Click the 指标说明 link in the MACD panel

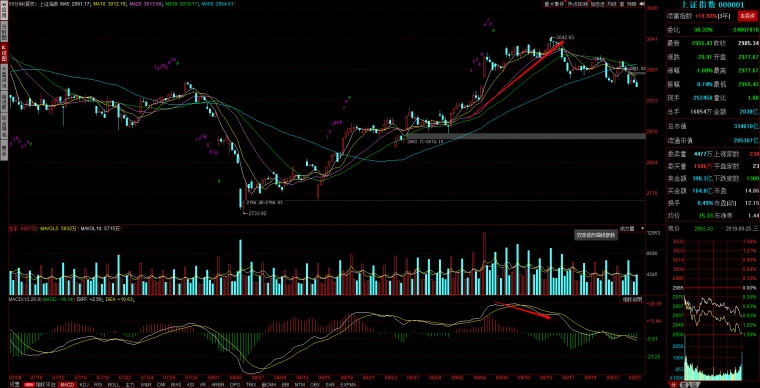pos(632,300)
